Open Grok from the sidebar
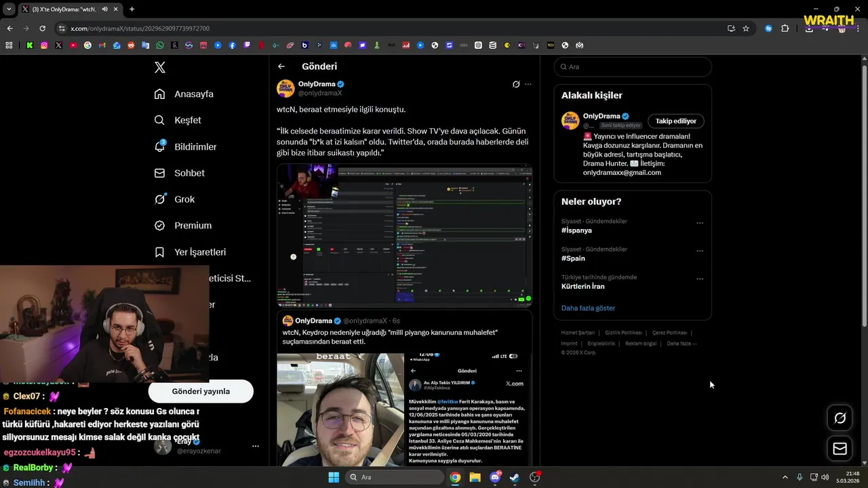868x488 pixels. click(x=174, y=199)
